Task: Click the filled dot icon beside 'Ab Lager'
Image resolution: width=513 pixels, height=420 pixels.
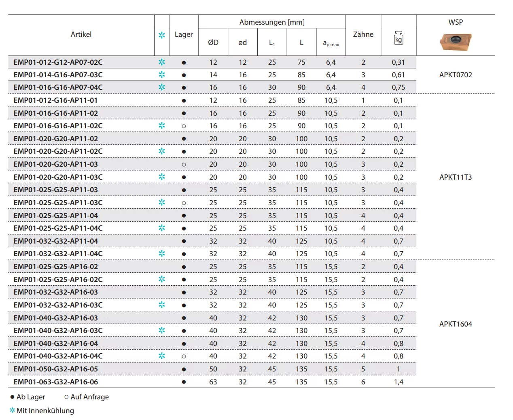Action: pos(12,397)
